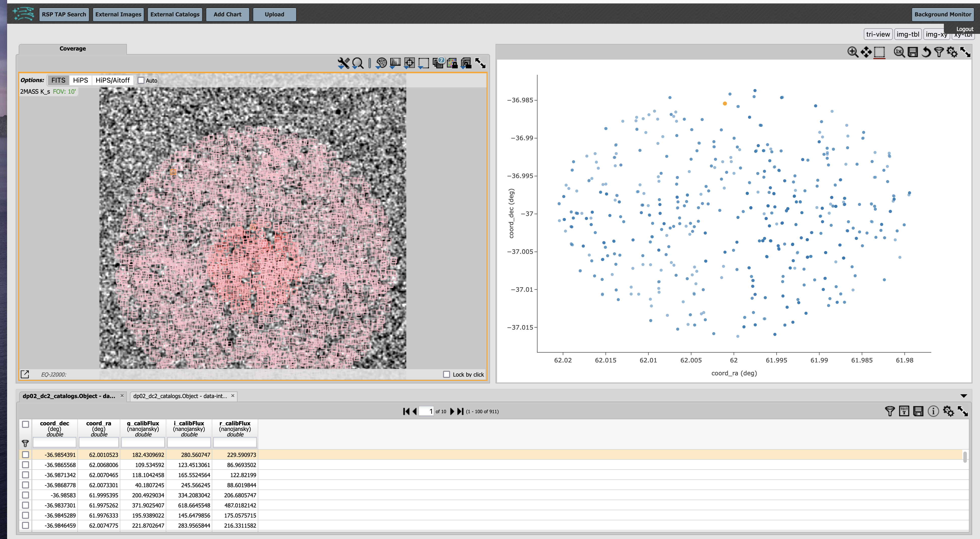Check the row with coord_dec -36.9865568
This screenshot has width=980, height=539.
click(26, 464)
